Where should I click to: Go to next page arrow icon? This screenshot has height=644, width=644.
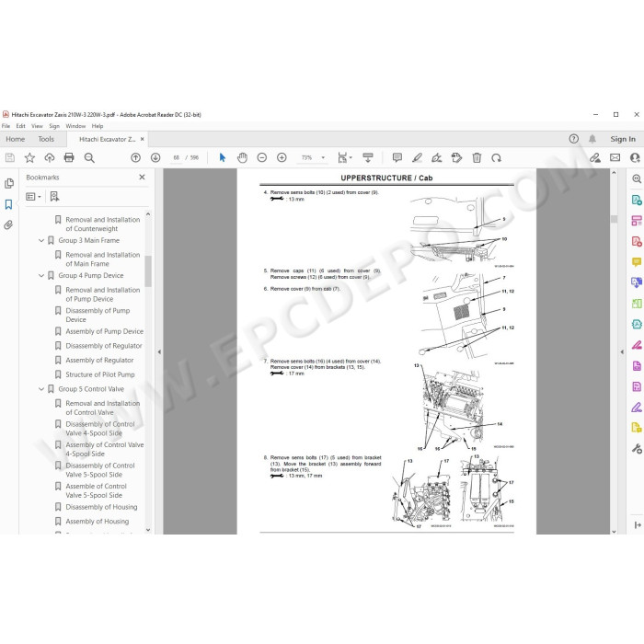(x=155, y=157)
